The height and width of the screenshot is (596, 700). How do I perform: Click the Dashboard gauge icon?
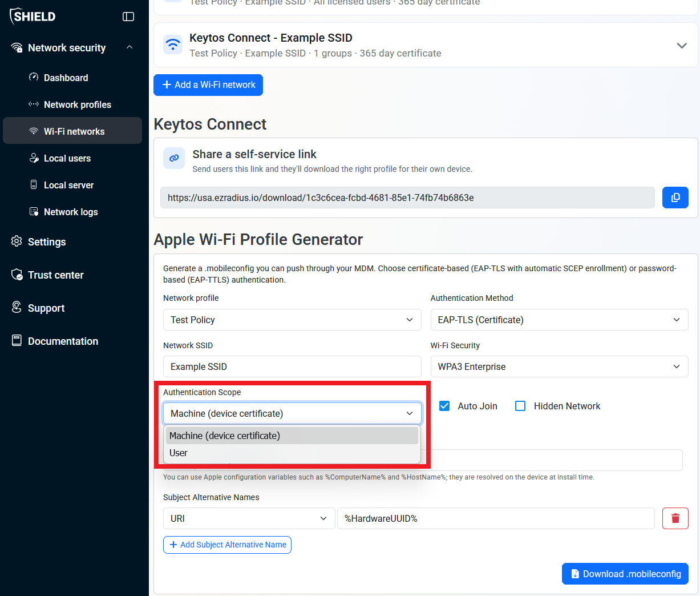coord(34,77)
